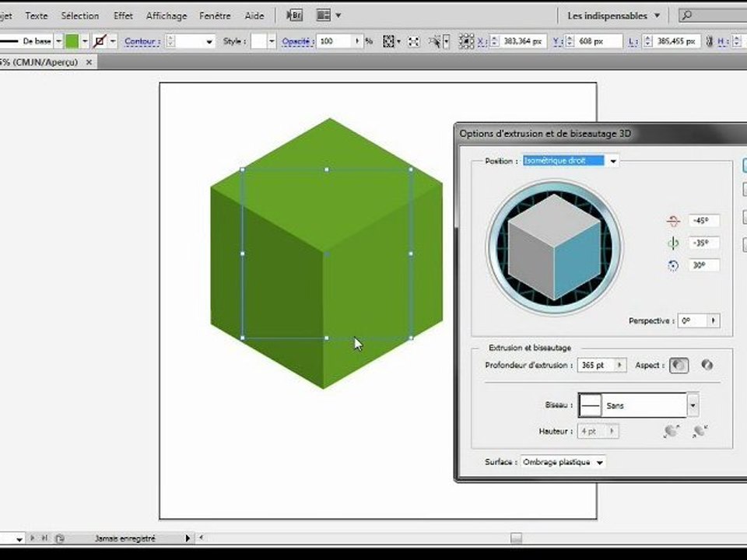Viewport: 747px width, 560px height.
Task: Open the Fenêtre menu
Action: click(215, 16)
